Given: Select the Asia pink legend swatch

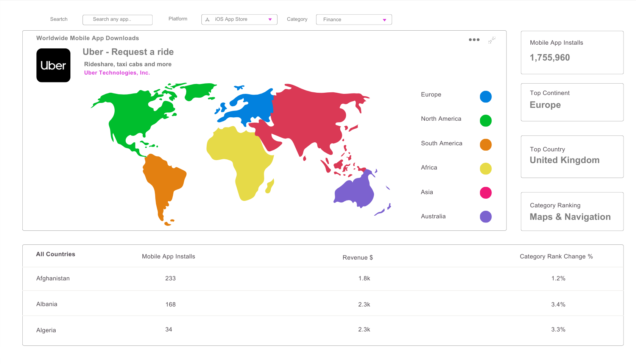Looking at the screenshot, I should 486,193.
